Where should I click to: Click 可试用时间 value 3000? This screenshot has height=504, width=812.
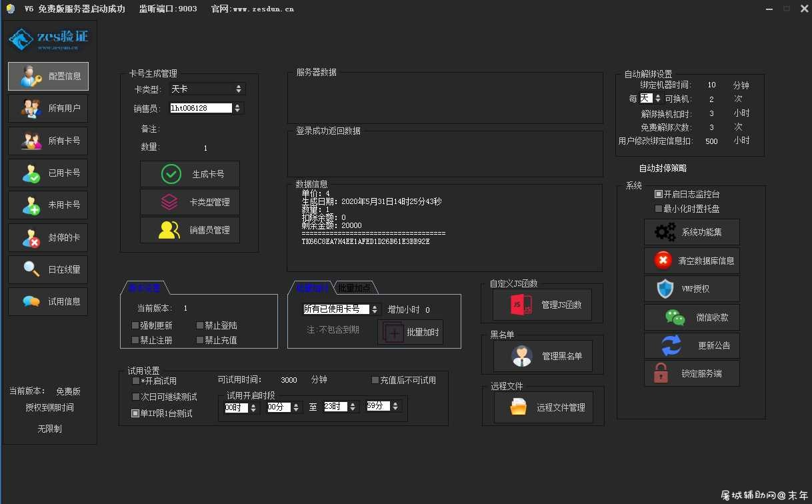[289, 380]
